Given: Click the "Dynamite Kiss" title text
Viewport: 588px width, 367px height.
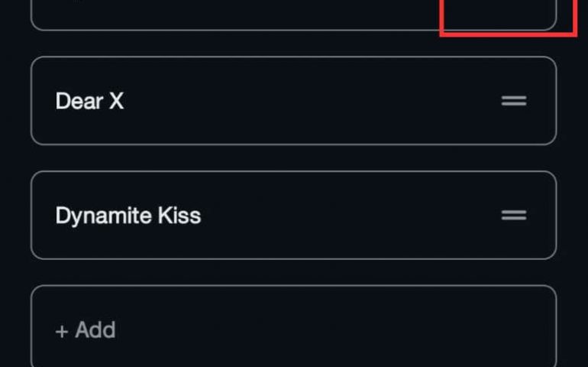Looking at the screenshot, I should point(128,216).
